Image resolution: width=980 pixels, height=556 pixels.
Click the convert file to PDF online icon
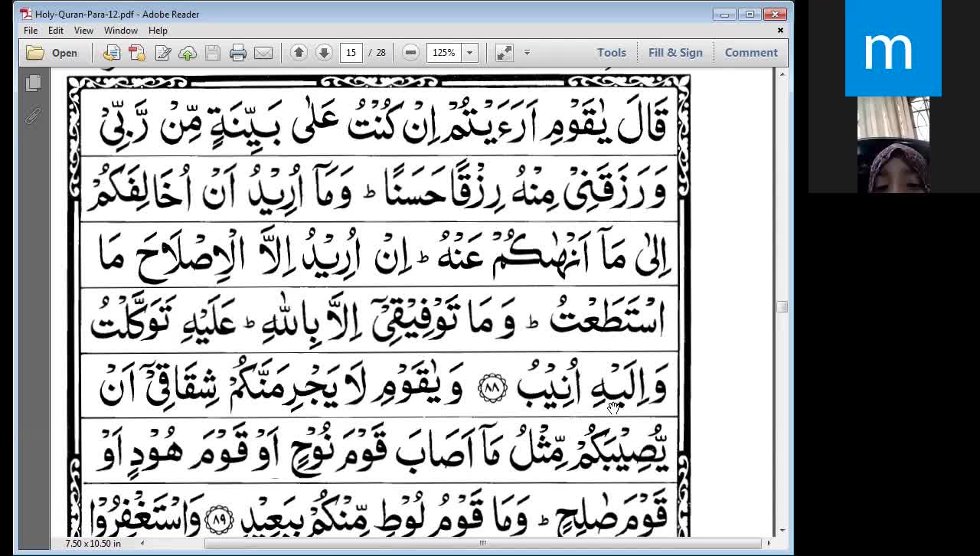click(112, 53)
